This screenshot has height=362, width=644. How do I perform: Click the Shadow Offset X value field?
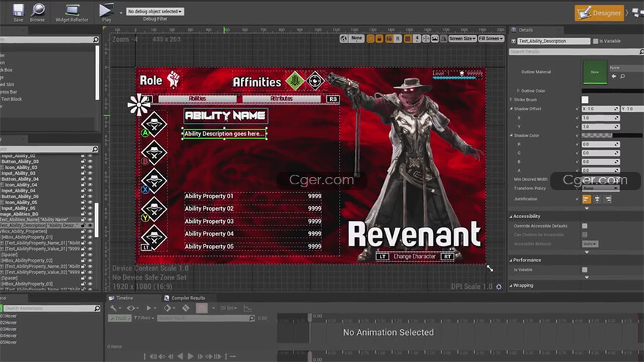coord(601,118)
